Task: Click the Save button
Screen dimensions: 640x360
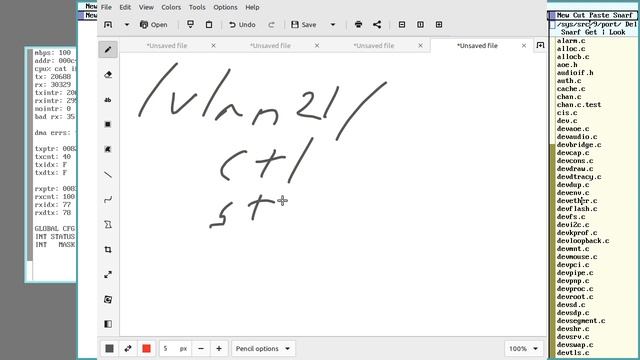Action: tap(304, 24)
